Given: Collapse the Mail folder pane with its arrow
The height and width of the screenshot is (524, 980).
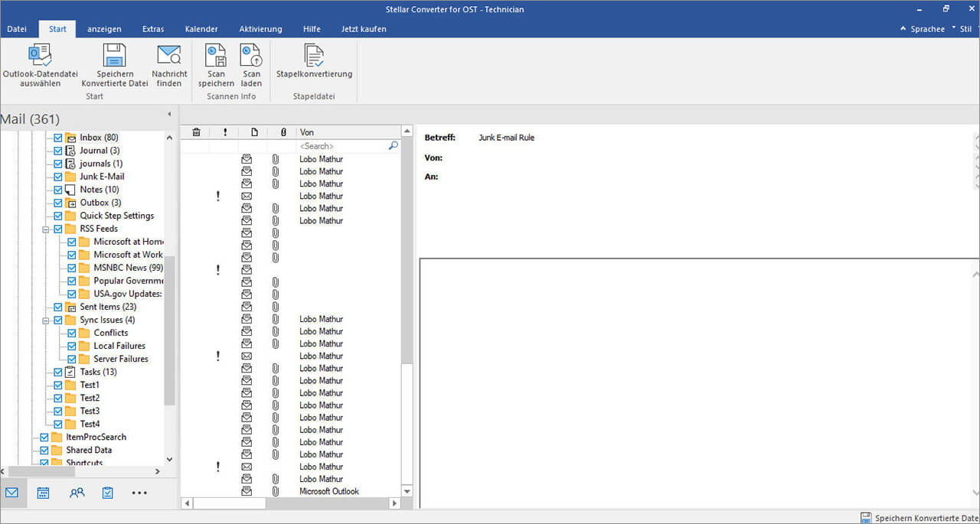Looking at the screenshot, I should [169, 115].
